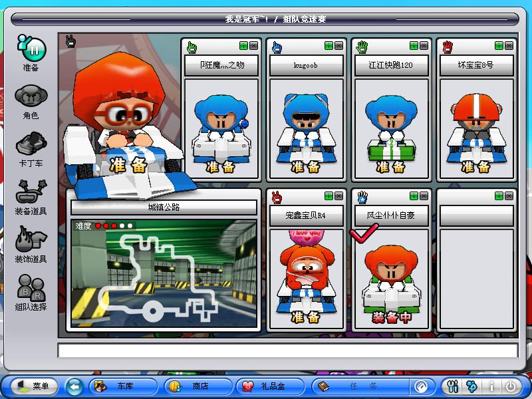Open the information i icon in the bottom bar

[x=491, y=386]
